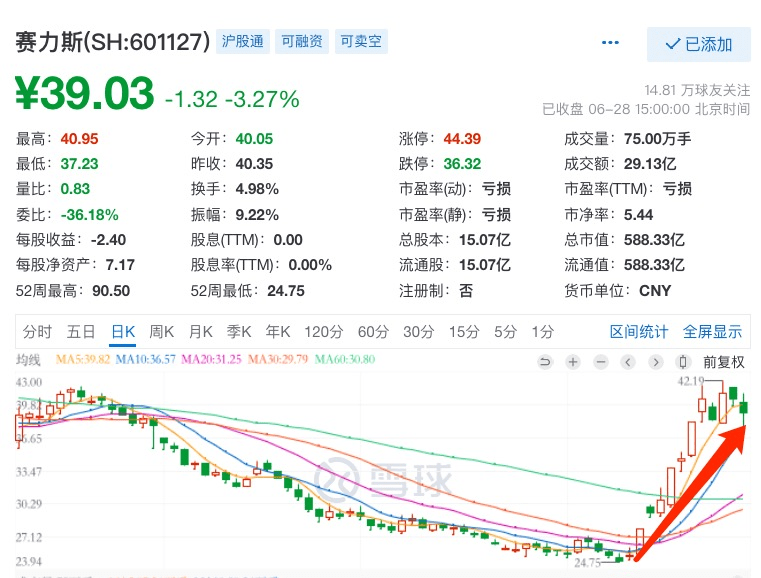Click the 量比 value 0.83

pyautogui.click(x=75, y=189)
